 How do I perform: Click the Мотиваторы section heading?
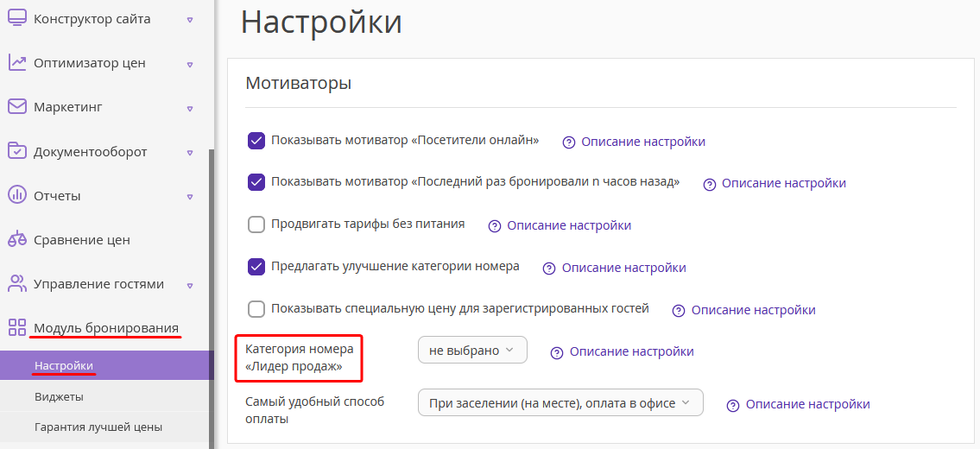(298, 83)
